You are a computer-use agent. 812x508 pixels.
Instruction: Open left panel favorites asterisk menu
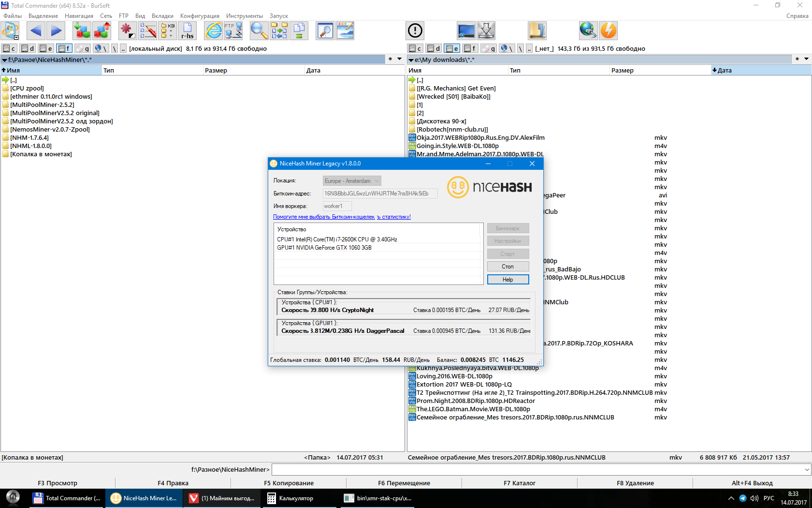coord(390,59)
